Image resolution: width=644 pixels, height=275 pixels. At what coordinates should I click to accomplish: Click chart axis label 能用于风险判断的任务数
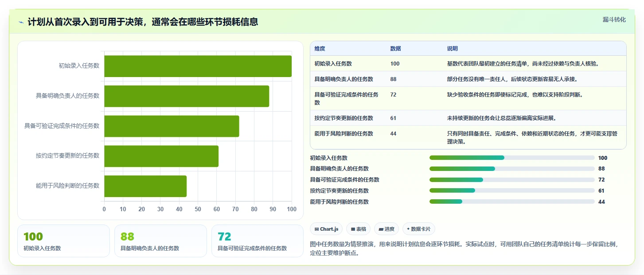(67, 186)
